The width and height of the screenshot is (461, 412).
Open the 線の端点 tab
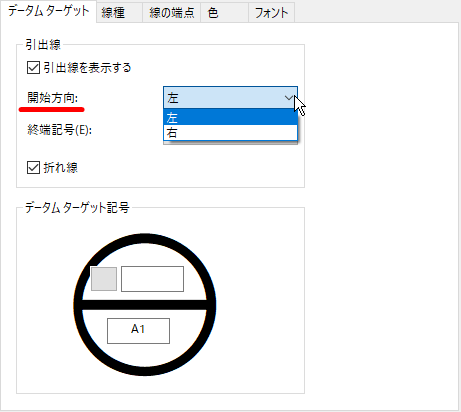coord(171,13)
